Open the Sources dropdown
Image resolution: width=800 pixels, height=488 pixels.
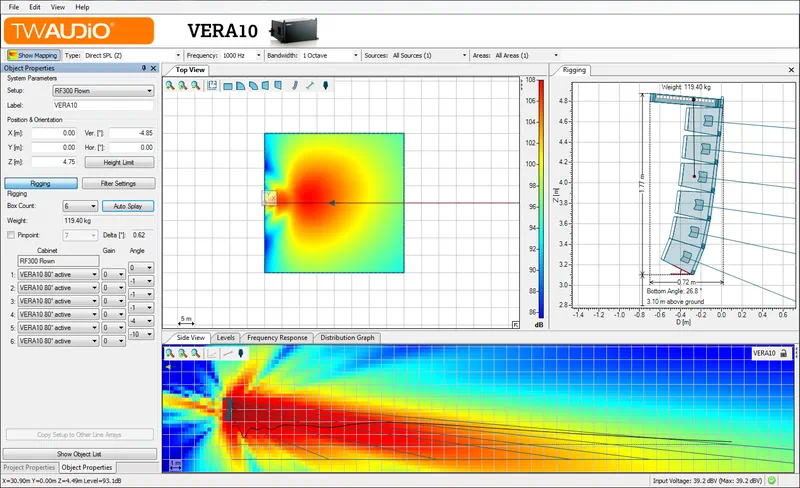pyautogui.click(x=430, y=55)
